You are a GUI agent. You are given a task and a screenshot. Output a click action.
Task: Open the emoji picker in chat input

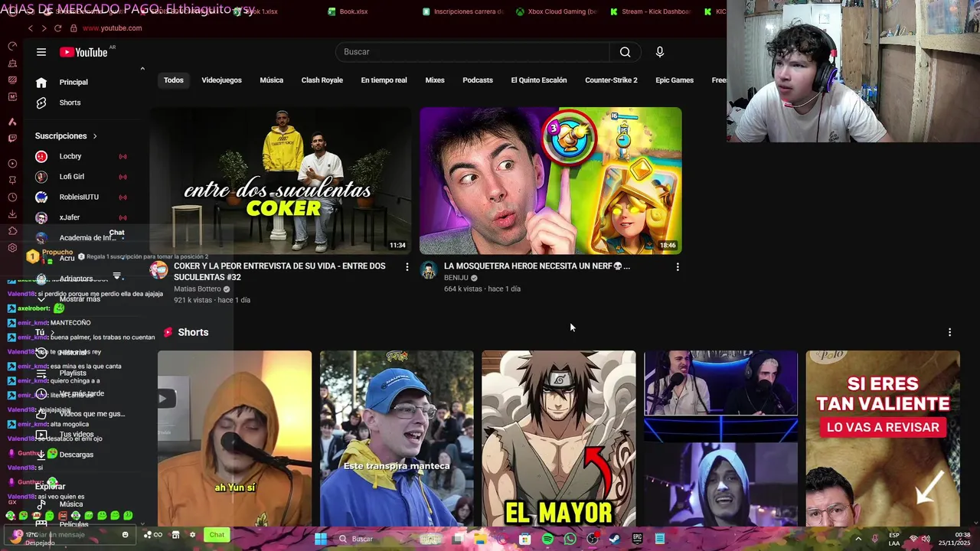[126, 535]
